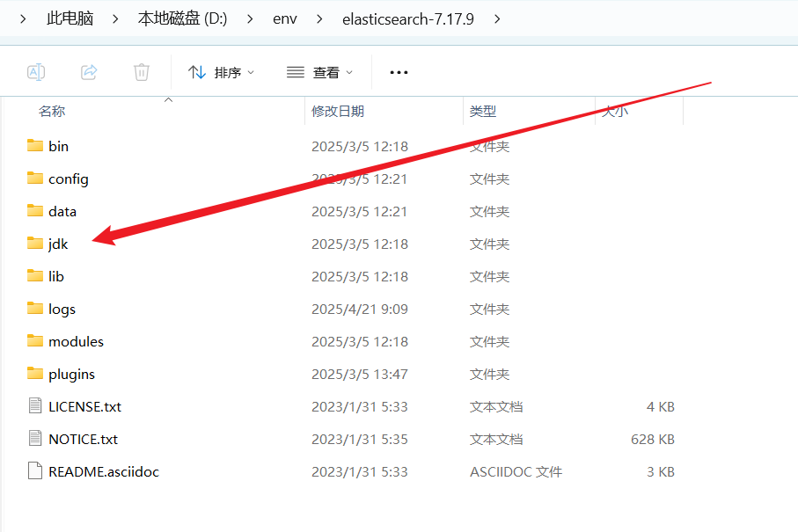Click the 628 KB size cell
Image resolution: width=798 pixels, height=532 pixels.
pos(653,440)
